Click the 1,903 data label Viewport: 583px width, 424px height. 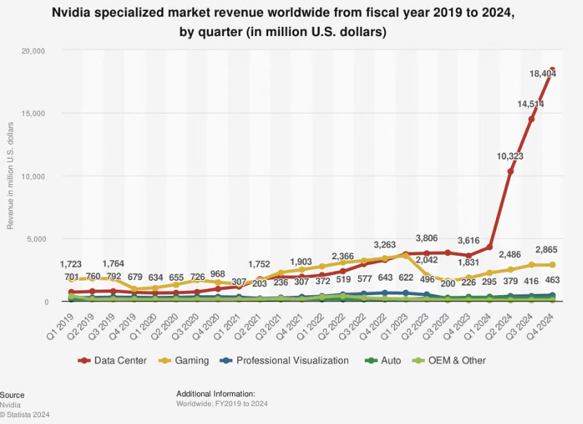click(301, 262)
